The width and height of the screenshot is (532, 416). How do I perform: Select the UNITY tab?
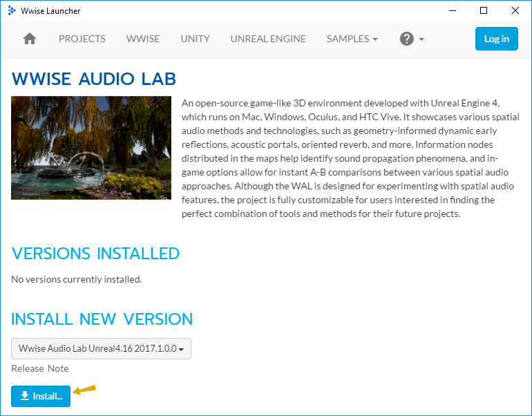[195, 39]
